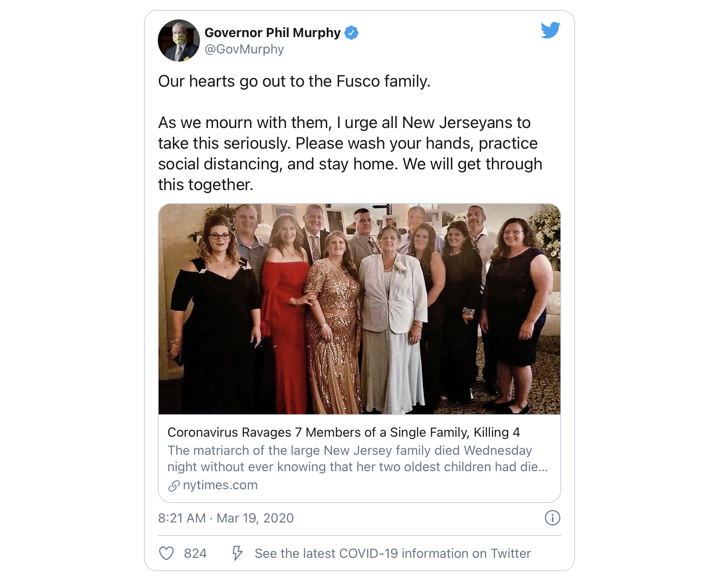Open the nytimes.com source link
The height and width of the screenshot is (588, 719).
coord(220,485)
